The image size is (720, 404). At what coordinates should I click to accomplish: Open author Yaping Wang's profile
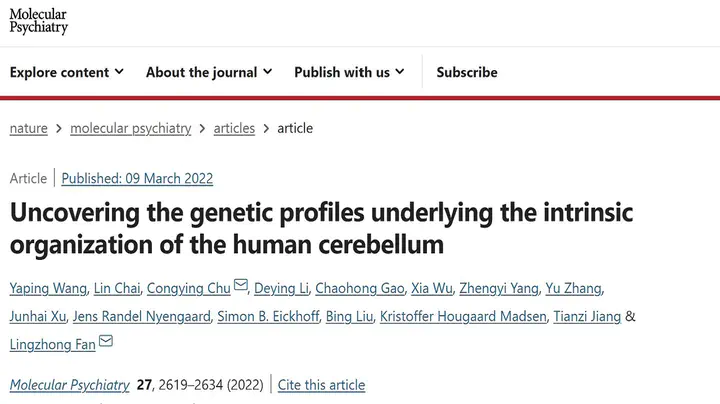[48, 288]
